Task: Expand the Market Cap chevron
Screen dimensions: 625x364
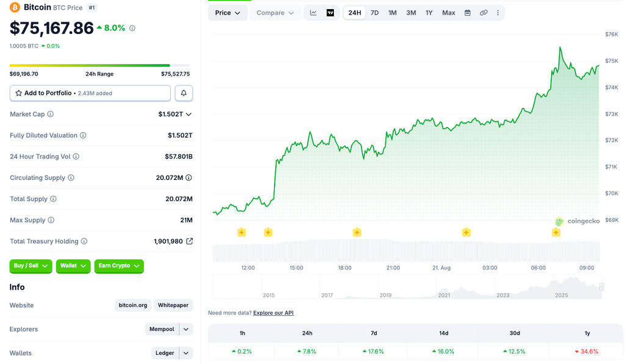Action: (189, 114)
